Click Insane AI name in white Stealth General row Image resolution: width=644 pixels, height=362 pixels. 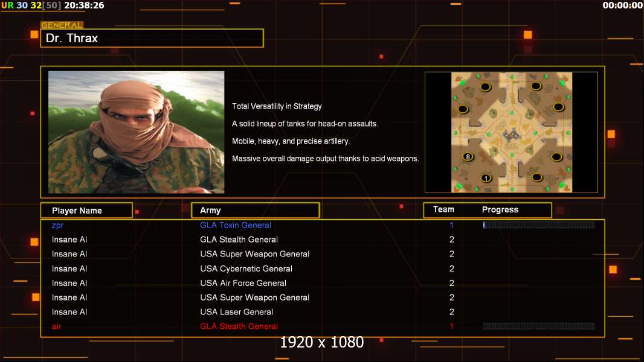[x=69, y=240]
